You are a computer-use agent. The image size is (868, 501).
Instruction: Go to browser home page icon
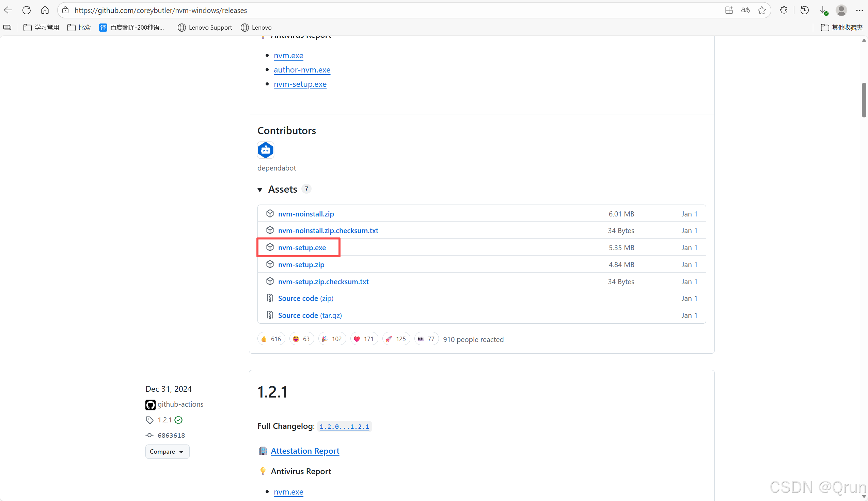pyautogui.click(x=45, y=10)
